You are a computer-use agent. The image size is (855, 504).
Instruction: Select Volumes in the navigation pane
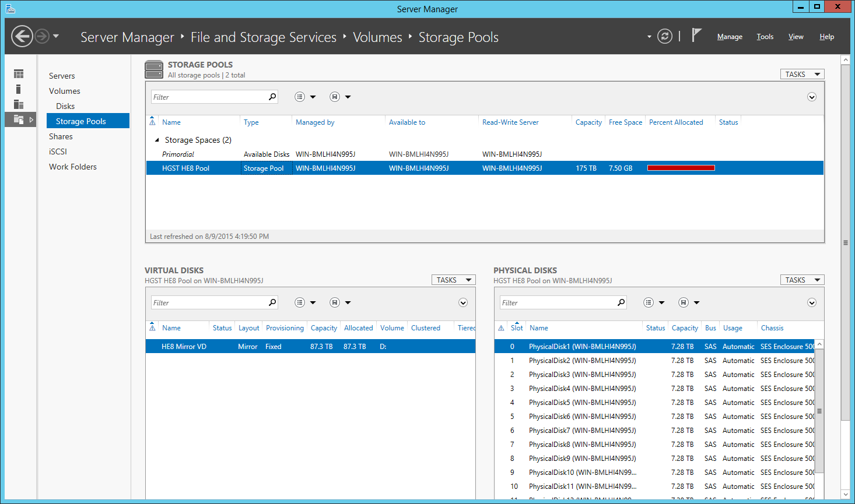click(65, 91)
